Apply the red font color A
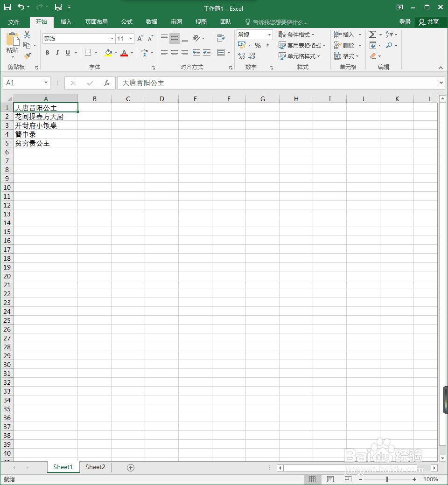Image resolution: width=448 pixels, height=485 pixels. (124, 53)
